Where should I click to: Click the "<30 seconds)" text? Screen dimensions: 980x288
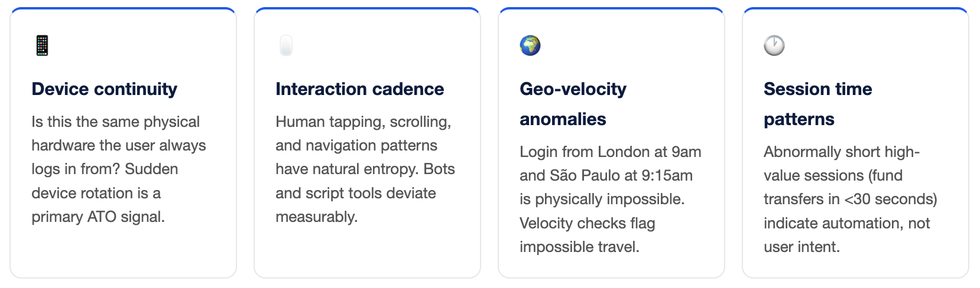click(x=891, y=199)
